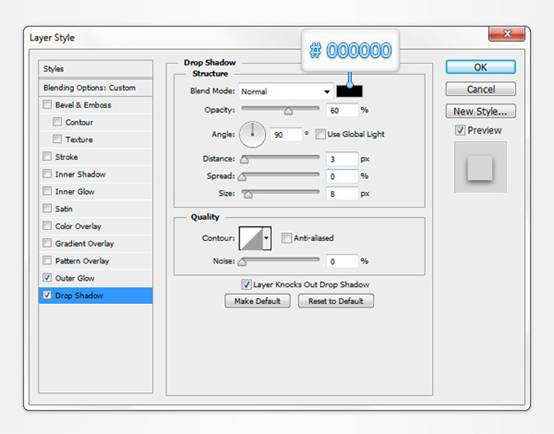Expand the contour dropdown arrow
This screenshot has height=434, width=554.
point(266,238)
